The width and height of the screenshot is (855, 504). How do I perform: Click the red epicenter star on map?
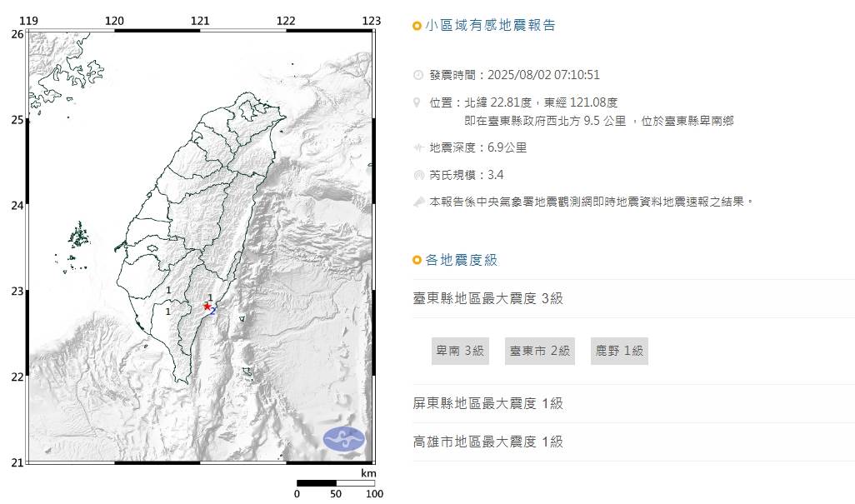pyautogui.click(x=207, y=306)
